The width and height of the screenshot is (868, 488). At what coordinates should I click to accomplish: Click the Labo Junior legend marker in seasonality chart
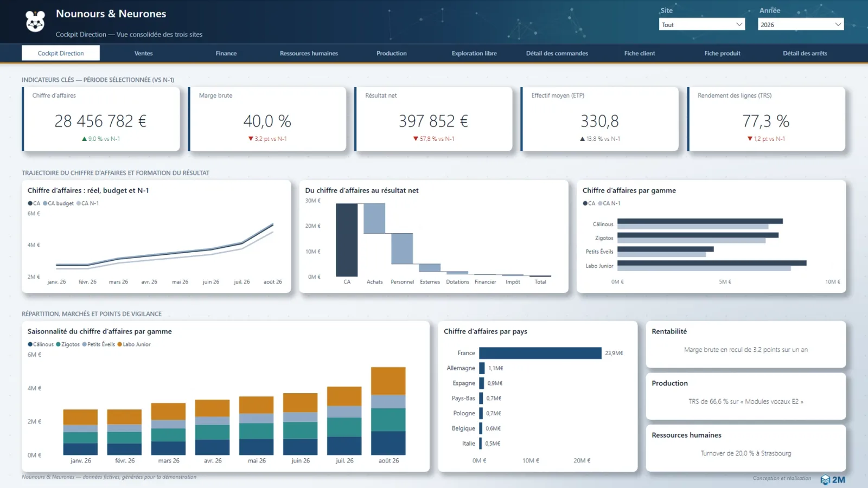click(120, 344)
